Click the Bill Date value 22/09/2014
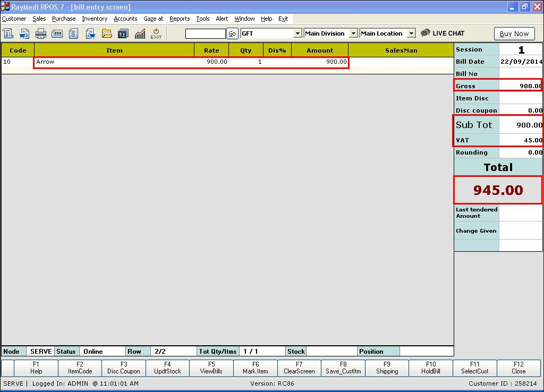Screen dimensions: 544x392 521,62
